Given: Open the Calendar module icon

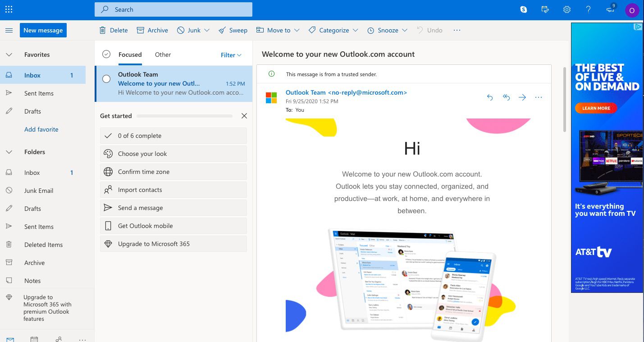Looking at the screenshot, I should 34,339.
